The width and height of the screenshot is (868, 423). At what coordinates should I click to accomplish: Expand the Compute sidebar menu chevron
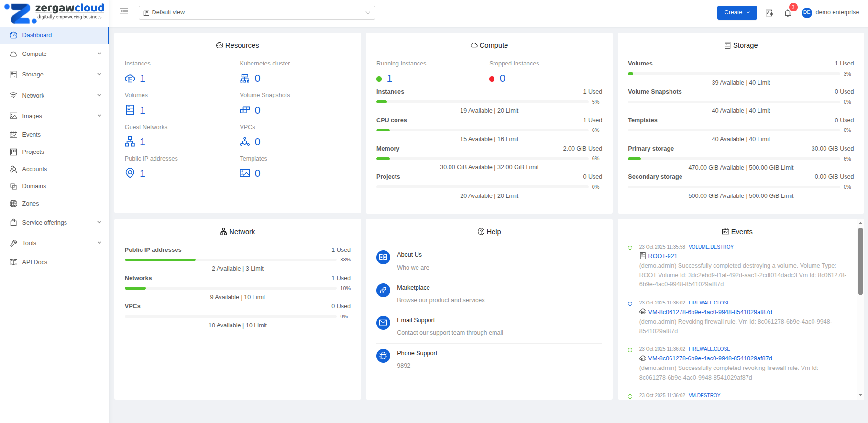(99, 54)
